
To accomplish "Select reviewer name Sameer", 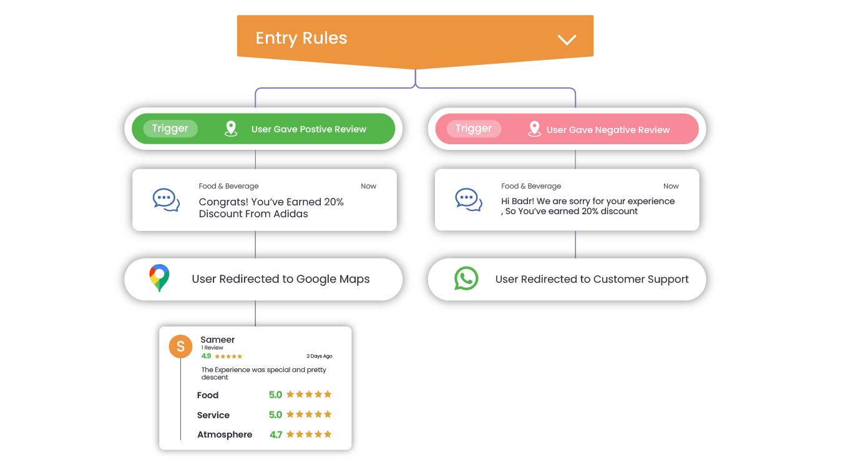I will [x=218, y=340].
